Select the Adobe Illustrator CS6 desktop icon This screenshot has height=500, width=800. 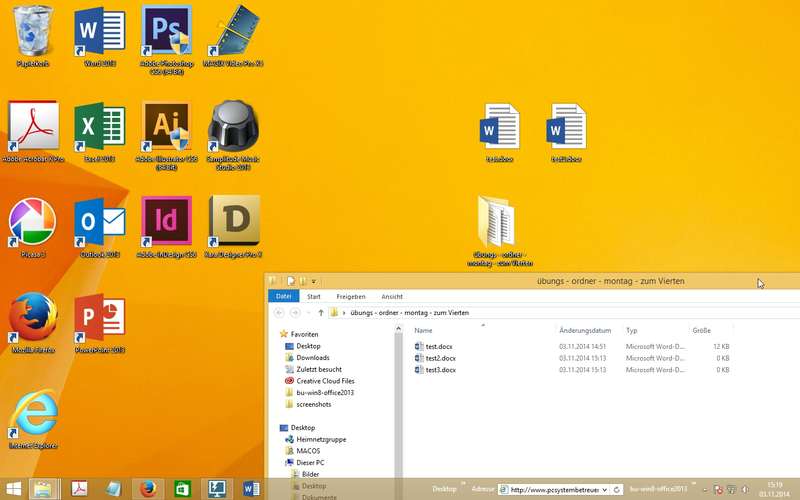tap(166, 128)
